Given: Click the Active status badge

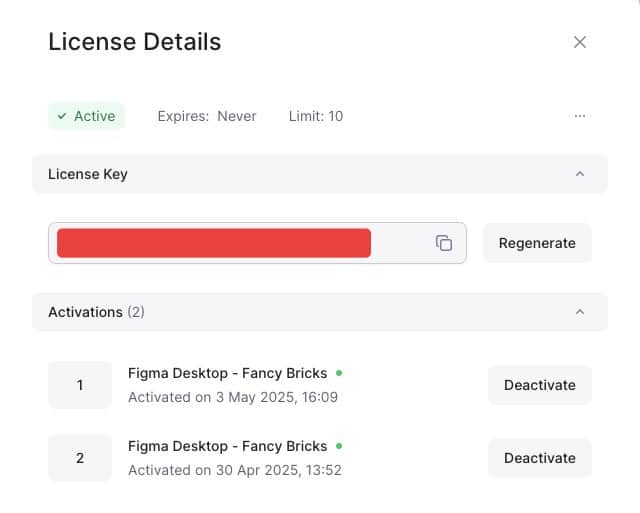Looking at the screenshot, I should tap(87, 116).
